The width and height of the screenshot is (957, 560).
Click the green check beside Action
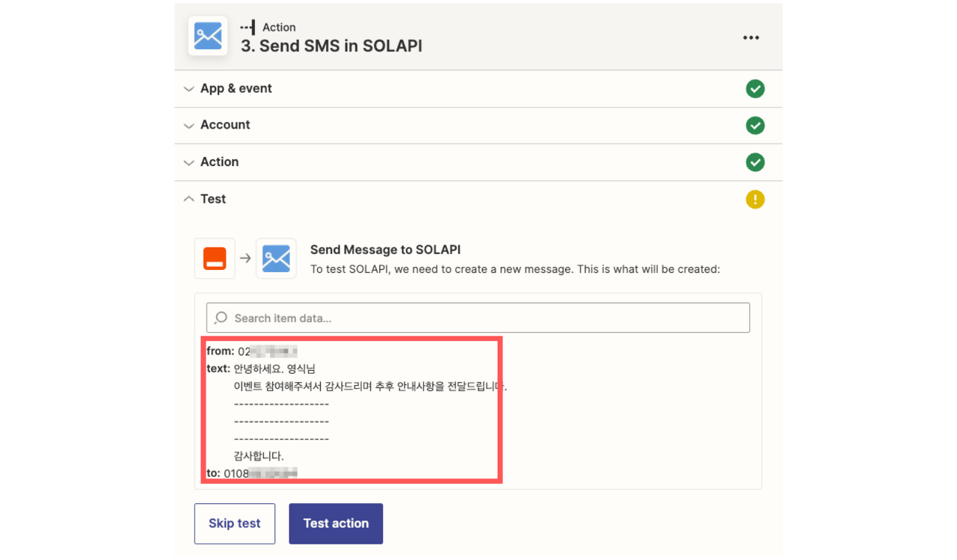coord(755,162)
